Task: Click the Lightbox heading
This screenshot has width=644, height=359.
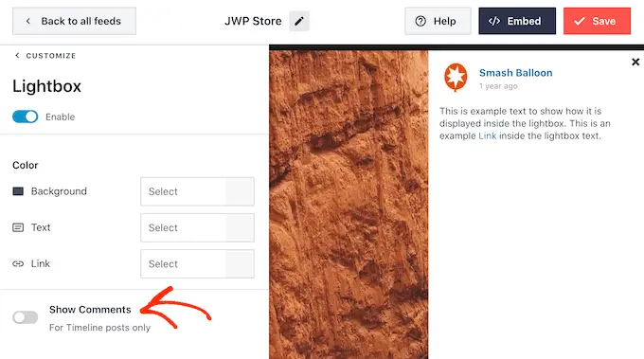Action: point(46,86)
